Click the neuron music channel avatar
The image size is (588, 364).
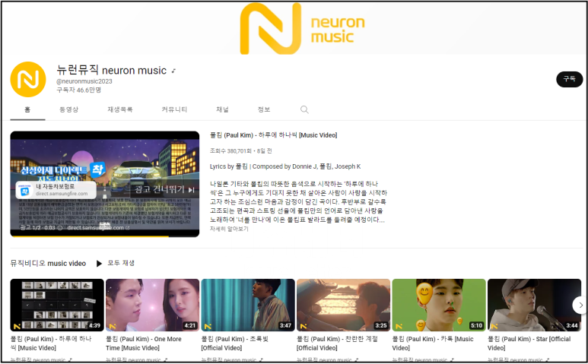[x=28, y=79]
